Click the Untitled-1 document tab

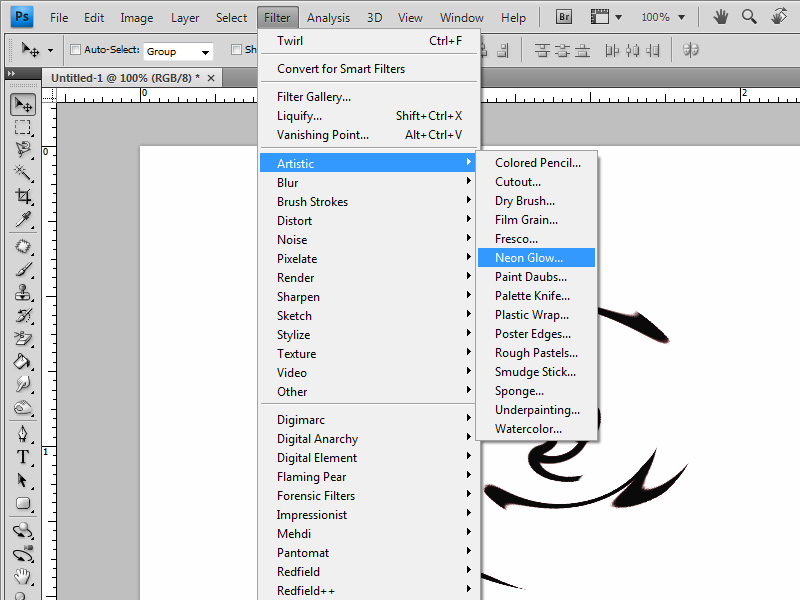click(123, 77)
